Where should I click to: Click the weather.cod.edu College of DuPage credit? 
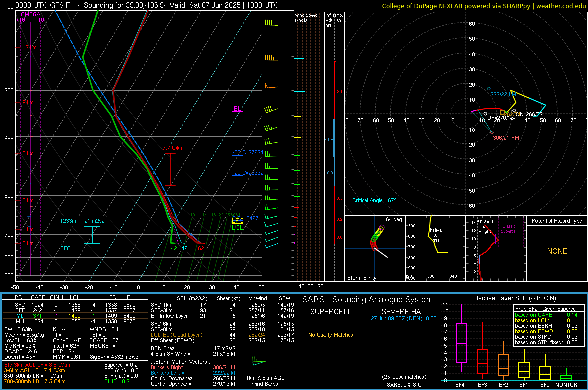pyautogui.click(x=484, y=6)
